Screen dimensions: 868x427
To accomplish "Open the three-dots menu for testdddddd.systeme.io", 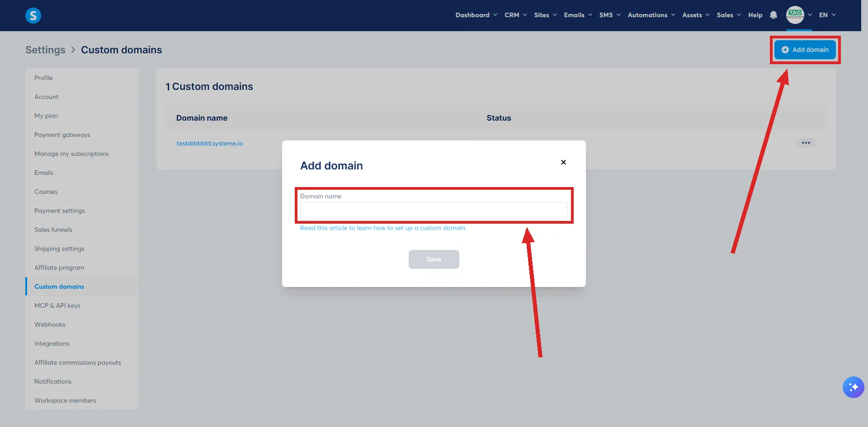I will 806,143.
